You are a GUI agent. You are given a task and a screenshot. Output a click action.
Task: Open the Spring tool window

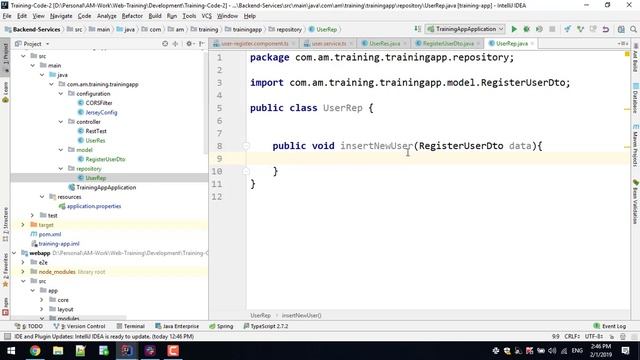point(221,326)
